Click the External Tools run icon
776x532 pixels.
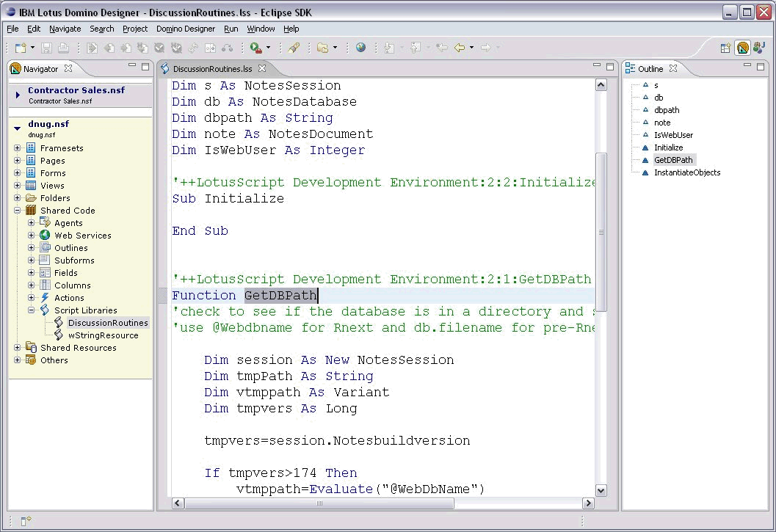point(256,48)
